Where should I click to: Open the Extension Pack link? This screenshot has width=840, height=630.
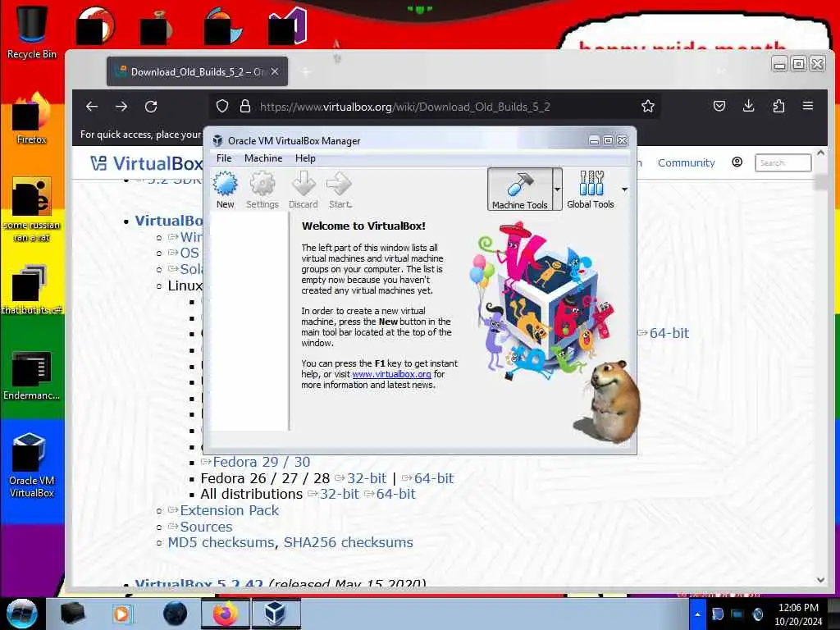pyautogui.click(x=230, y=510)
